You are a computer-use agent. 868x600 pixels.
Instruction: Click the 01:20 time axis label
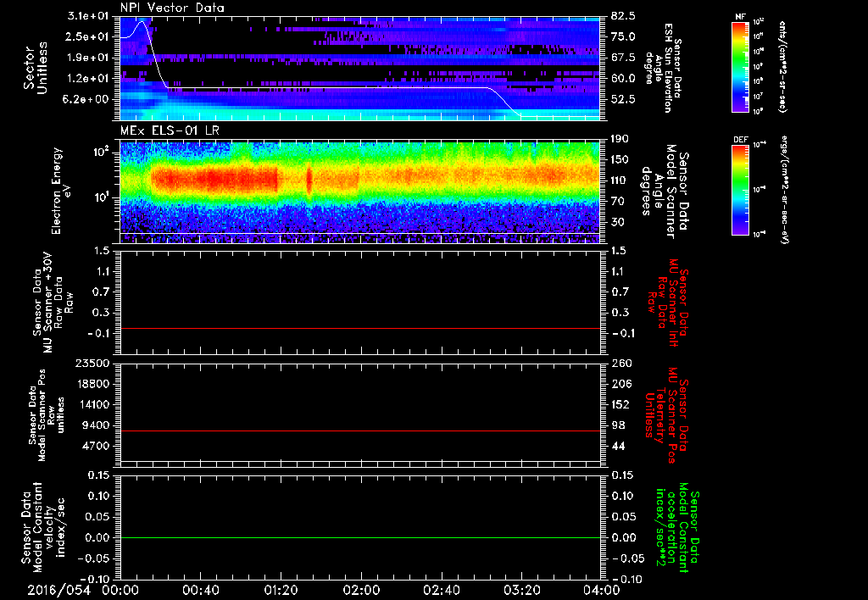[281, 590]
